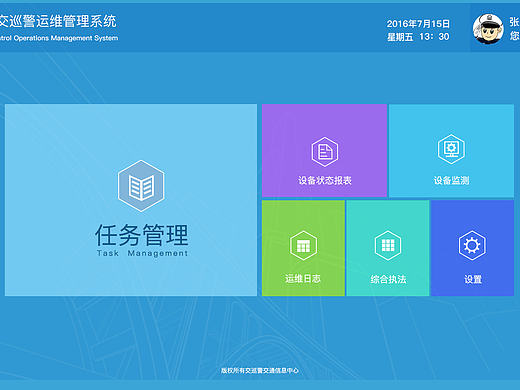Click the 设置 gear icon
The height and width of the screenshot is (390, 520).
click(x=472, y=246)
